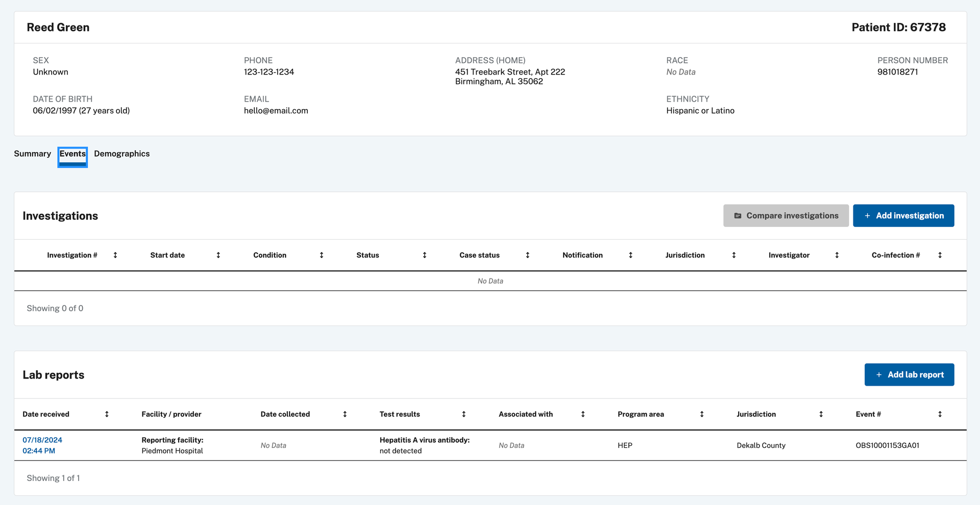Click the sort icon on Status column
Viewport: 980px width, 505px height.
coord(424,255)
